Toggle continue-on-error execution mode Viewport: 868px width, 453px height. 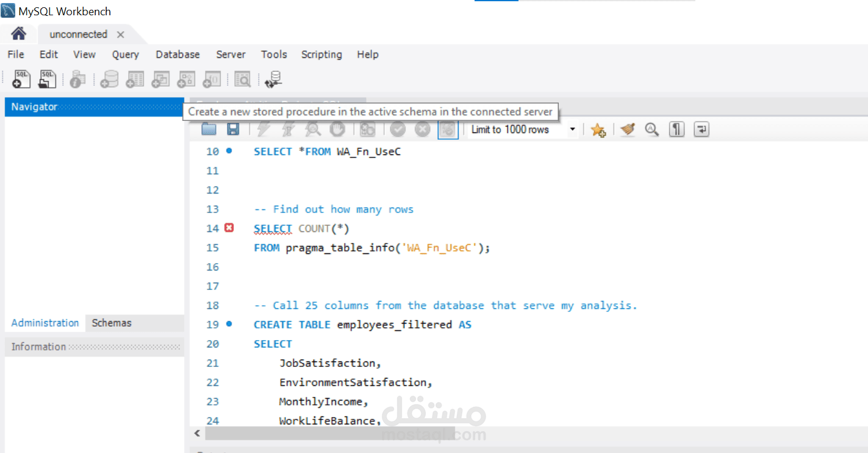(367, 129)
